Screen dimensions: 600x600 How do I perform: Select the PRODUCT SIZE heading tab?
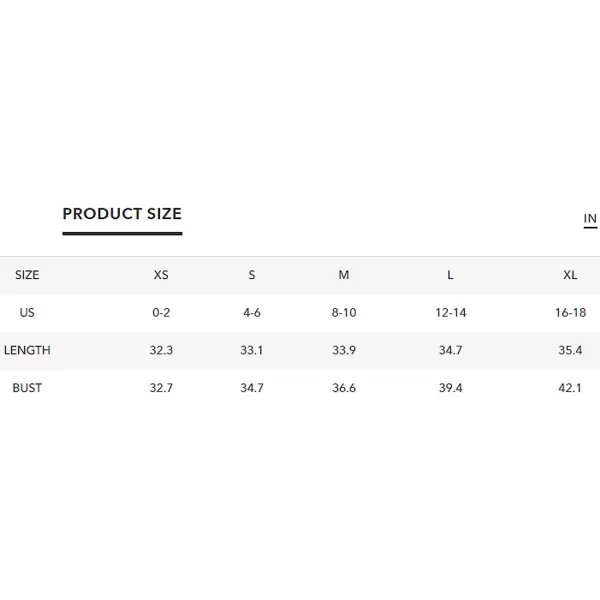click(122, 214)
